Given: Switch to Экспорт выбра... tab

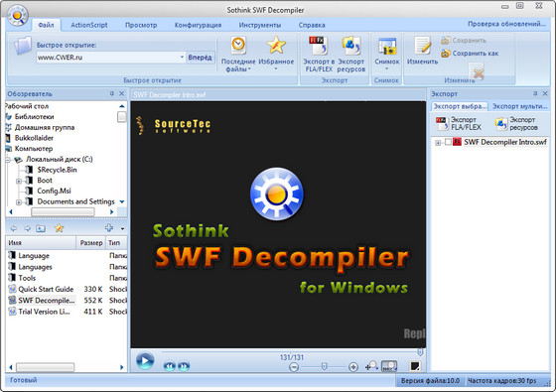Looking at the screenshot, I should 460,106.
